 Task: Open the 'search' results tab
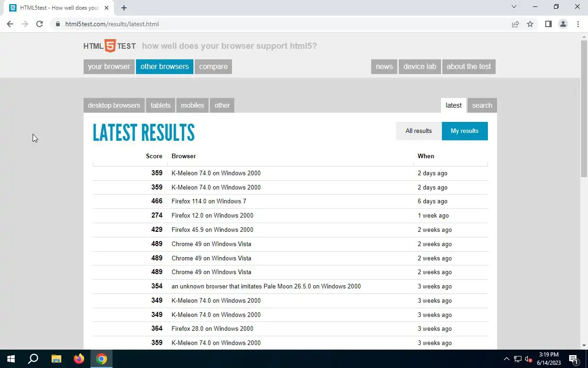click(x=482, y=105)
